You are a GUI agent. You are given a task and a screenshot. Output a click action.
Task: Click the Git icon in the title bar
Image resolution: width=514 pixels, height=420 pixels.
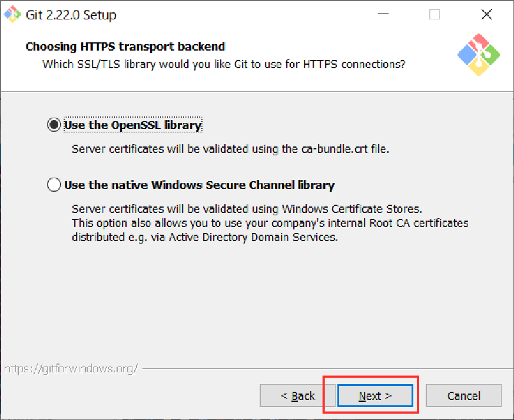(x=13, y=15)
